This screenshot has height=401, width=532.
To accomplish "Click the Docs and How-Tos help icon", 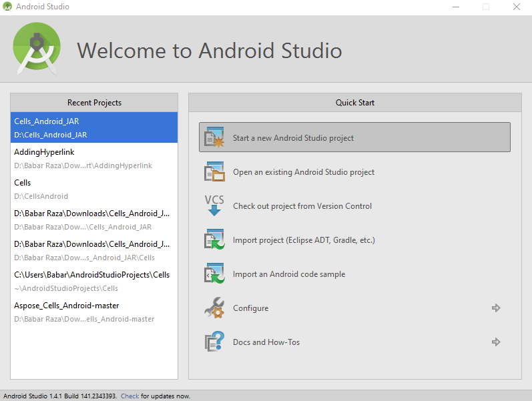I will (214, 342).
